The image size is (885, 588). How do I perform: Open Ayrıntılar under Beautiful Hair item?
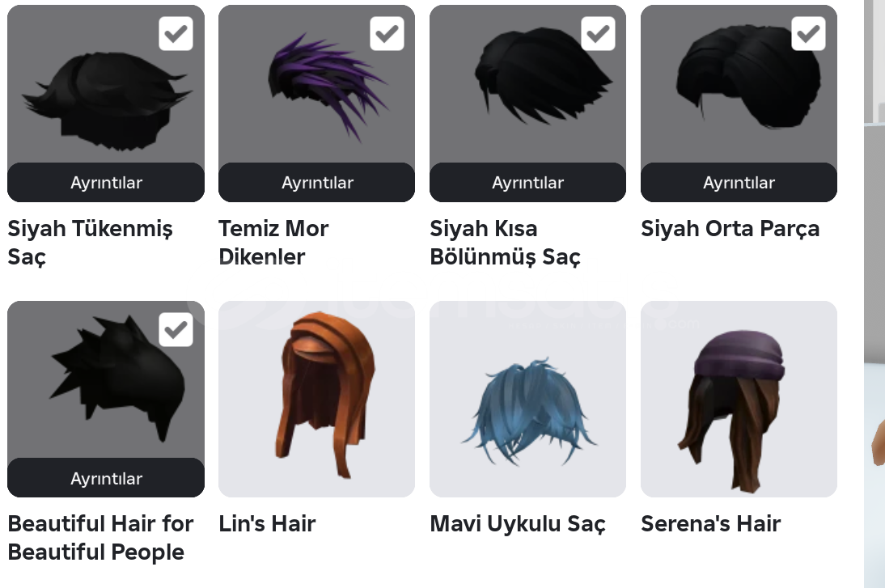[106, 478]
